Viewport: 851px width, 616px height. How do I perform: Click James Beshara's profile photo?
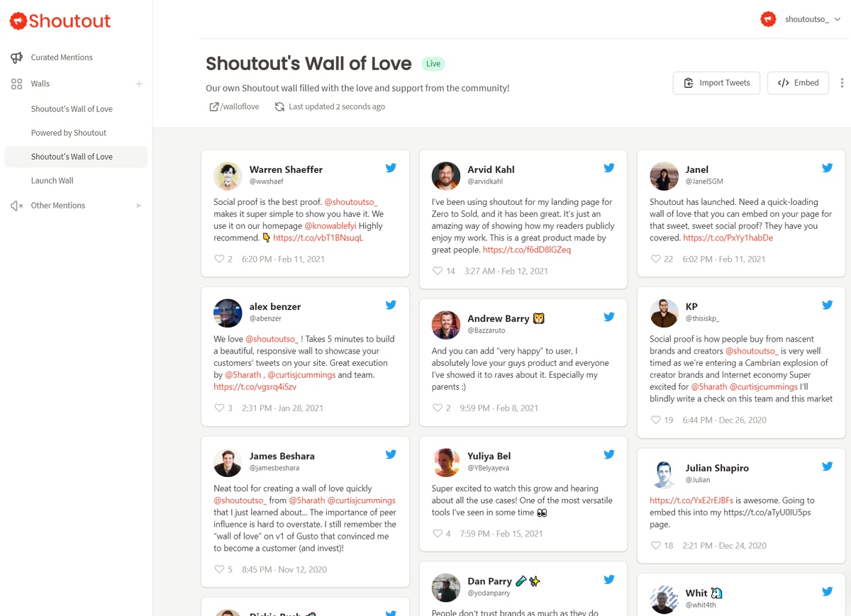point(228,463)
